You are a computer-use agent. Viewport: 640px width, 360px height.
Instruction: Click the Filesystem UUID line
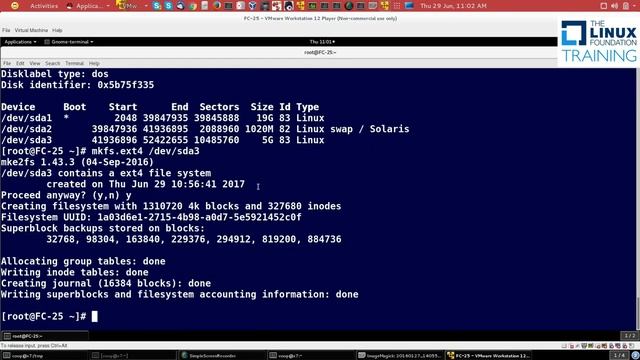pyautogui.click(x=151, y=217)
